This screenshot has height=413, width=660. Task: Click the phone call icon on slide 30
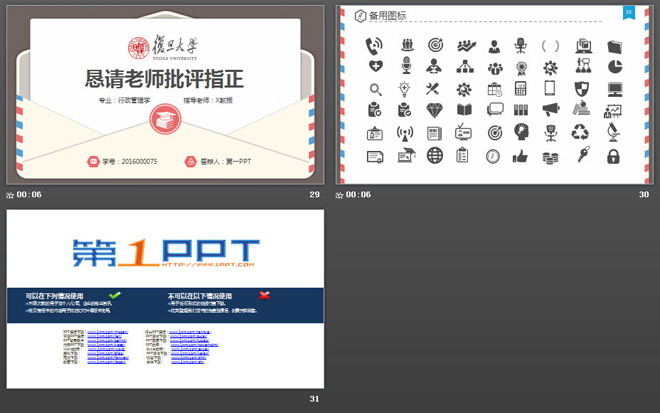[x=374, y=46]
